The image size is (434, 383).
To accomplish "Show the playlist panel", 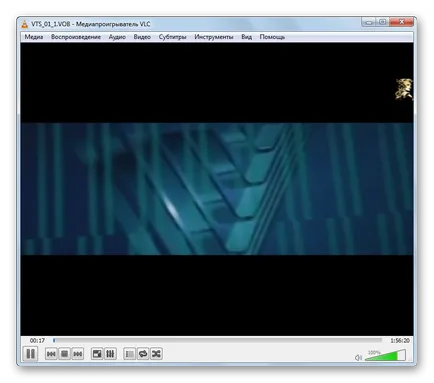I will click(x=130, y=354).
